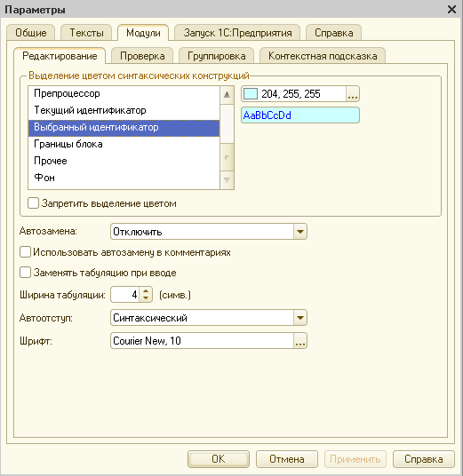This screenshot has width=463, height=476.
Task: Open the color picker ellipsis button
Action: [x=353, y=94]
